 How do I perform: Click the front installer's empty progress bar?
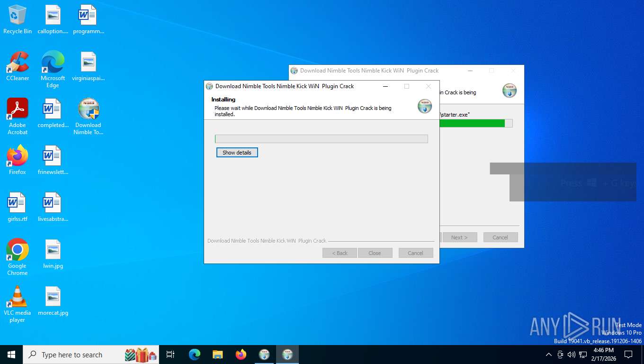[x=322, y=139]
